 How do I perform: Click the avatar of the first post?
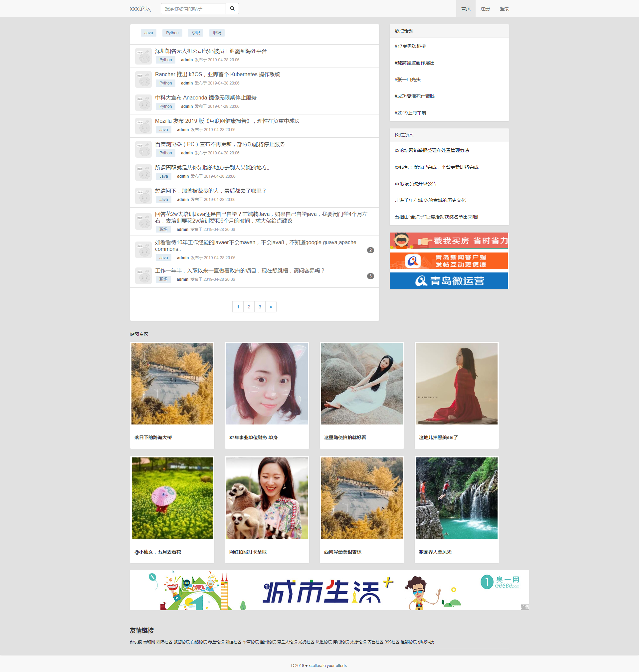[143, 56]
